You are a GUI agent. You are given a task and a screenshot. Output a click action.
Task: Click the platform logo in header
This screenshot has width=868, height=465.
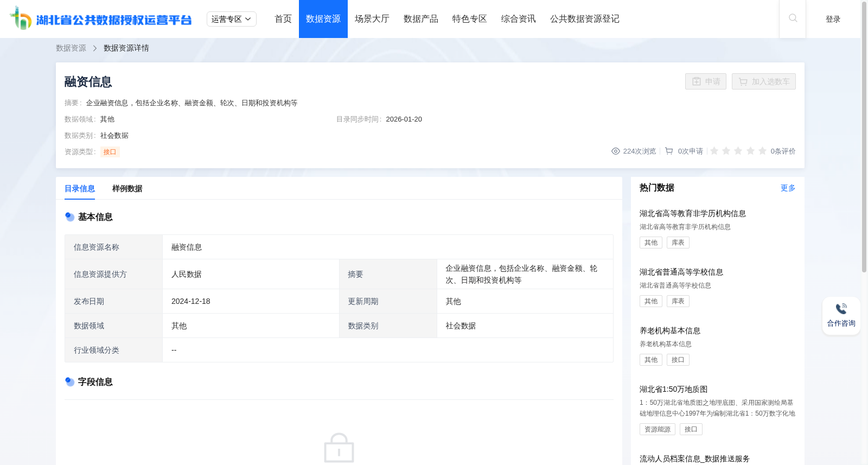click(101, 19)
